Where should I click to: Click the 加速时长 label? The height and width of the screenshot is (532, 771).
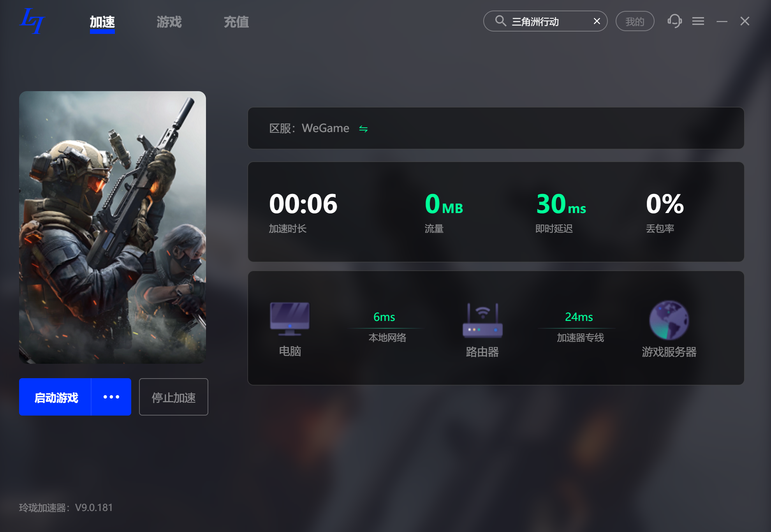pos(288,229)
